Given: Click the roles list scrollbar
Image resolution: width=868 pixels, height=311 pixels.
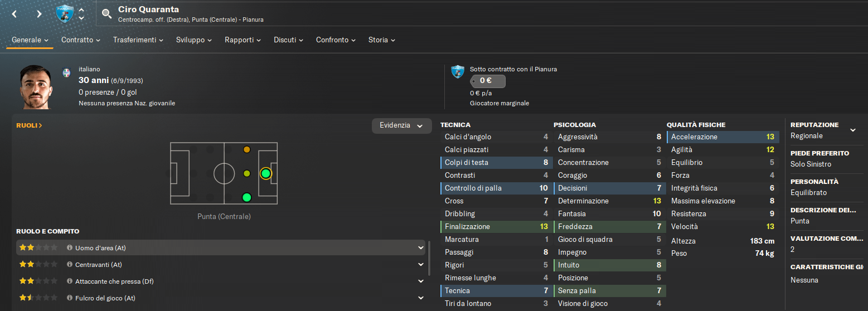Looking at the screenshot, I should (429, 259).
